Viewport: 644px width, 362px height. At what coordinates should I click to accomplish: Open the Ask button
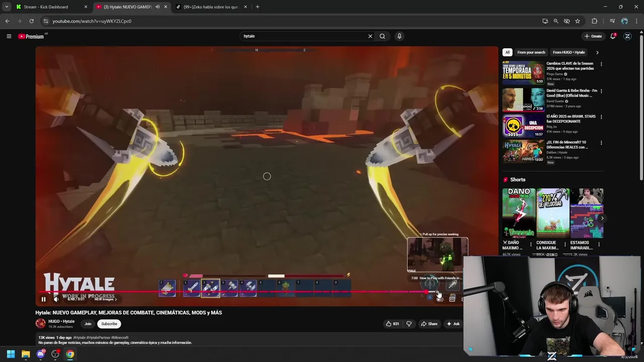tap(453, 324)
